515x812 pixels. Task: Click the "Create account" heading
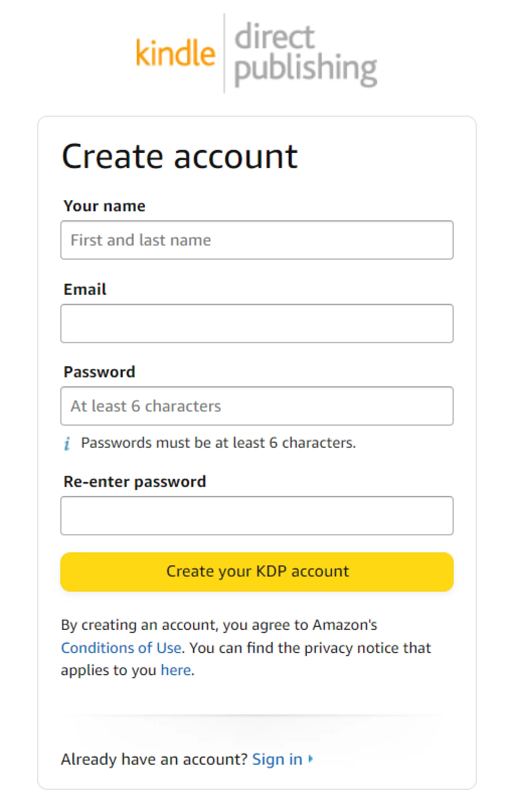pyautogui.click(x=180, y=156)
